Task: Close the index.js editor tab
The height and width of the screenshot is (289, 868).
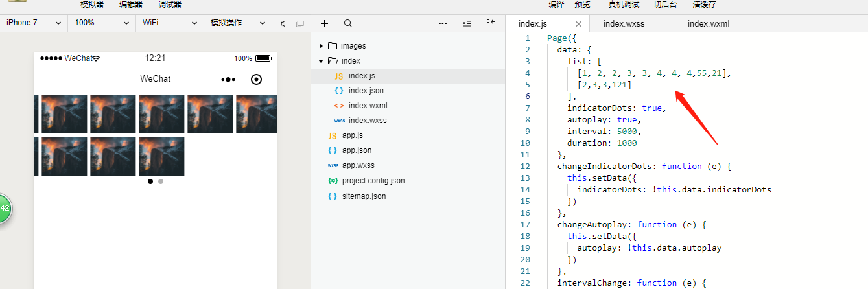Action: pyautogui.click(x=578, y=24)
